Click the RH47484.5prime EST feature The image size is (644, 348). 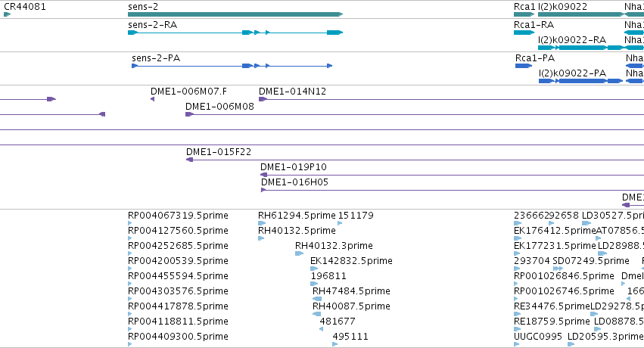click(x=316, y=299)
